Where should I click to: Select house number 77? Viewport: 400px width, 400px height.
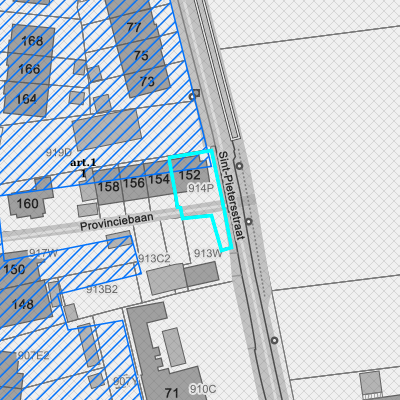coord(134,27)
